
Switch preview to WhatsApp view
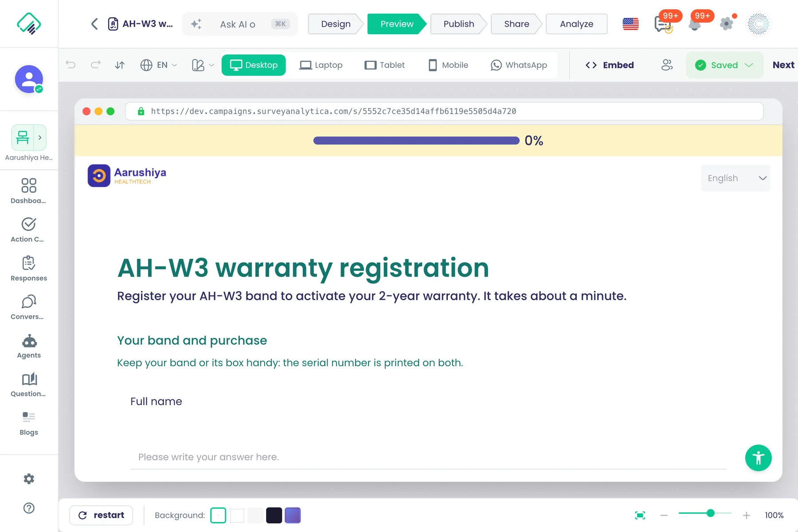[519, 65]
